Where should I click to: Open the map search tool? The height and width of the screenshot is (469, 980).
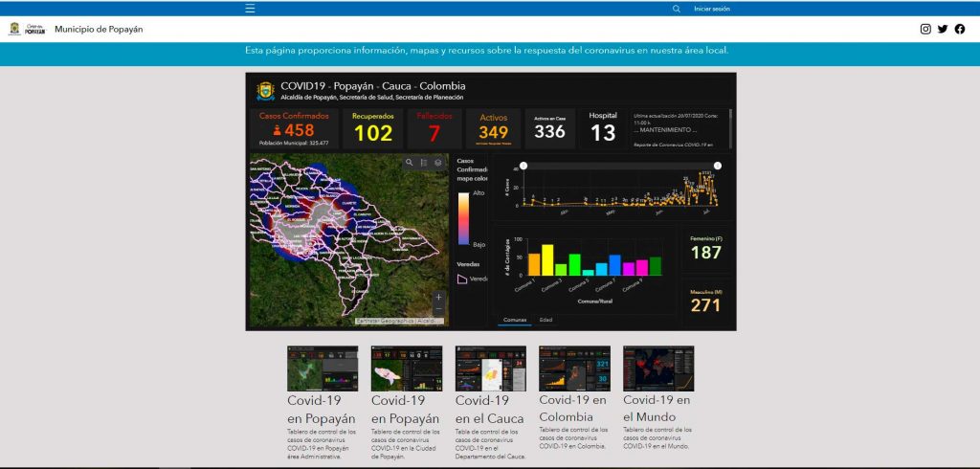tap(409, 163)
